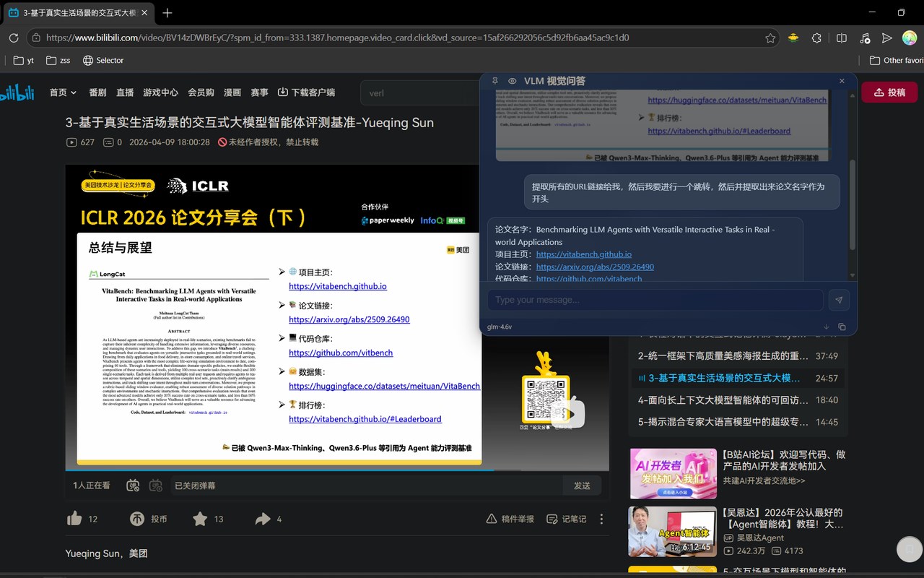Pin the VLM 视觉问答 panel
The image size is (924, 578).
coord(495,81)
